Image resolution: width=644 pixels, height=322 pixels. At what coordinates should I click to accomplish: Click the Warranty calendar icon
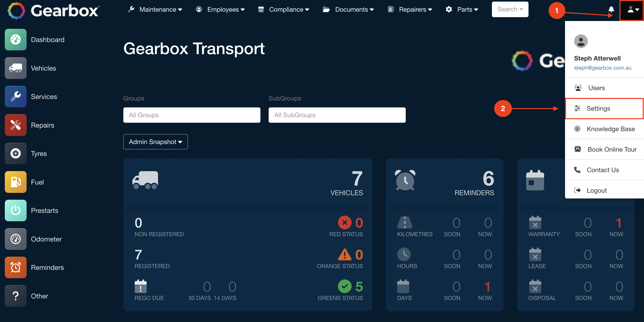point(535,223)
